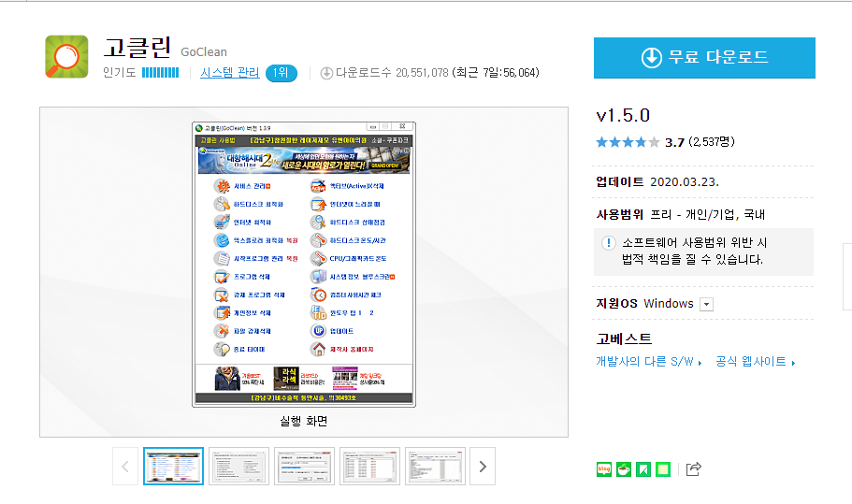Image resolution: width=852 pixels, height=504 pixels.
Task: Click 시스템 정보 블루스크린 icon in preview
Action: (318, 277)
